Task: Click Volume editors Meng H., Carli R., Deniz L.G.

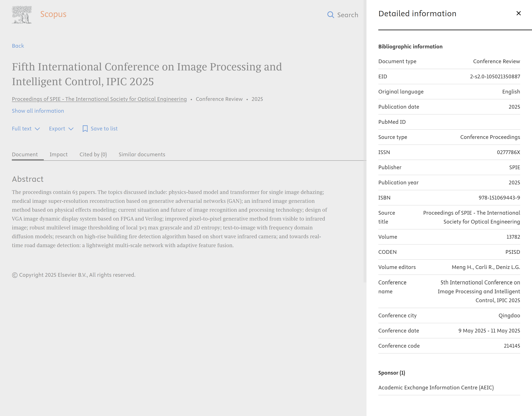Action: [x=486, y=267]
